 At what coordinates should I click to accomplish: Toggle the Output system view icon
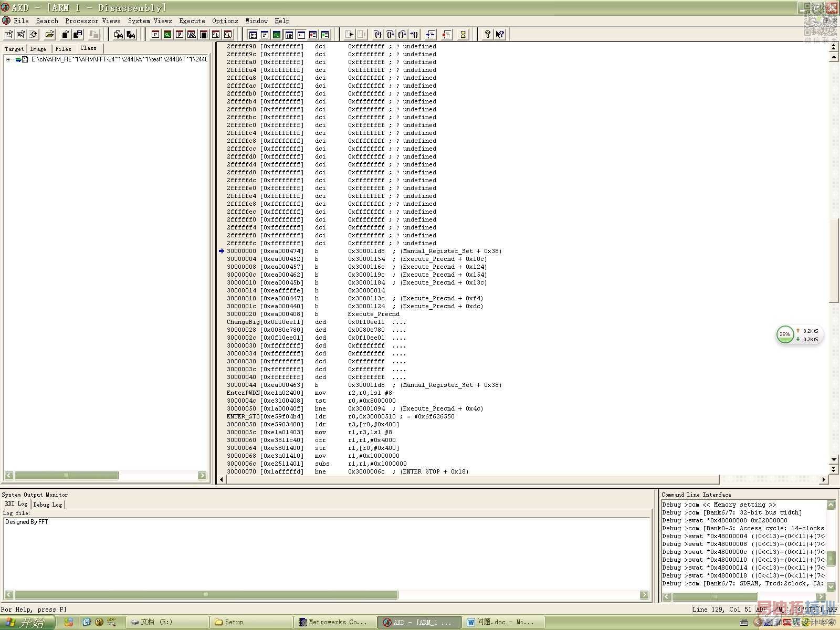pos(289,35)
